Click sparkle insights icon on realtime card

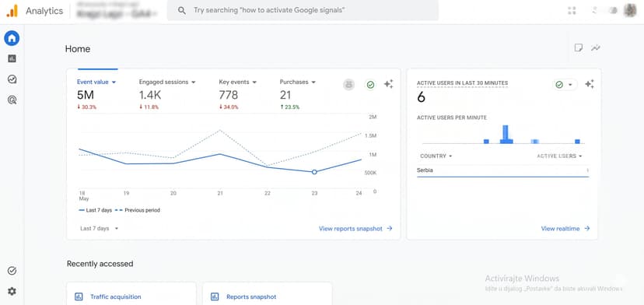pyautogui.click(x=590, y=84)
